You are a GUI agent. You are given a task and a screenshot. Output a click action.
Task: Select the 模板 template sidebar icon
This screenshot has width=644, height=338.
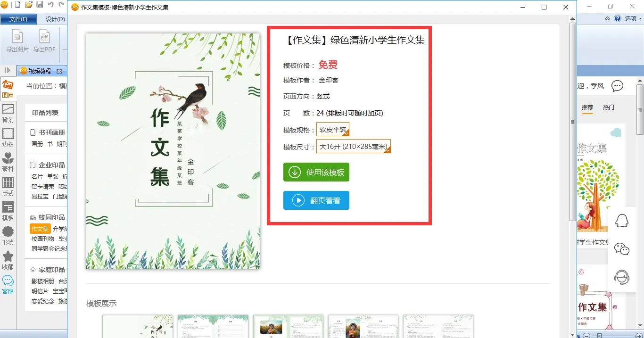(x=8, y=212)
